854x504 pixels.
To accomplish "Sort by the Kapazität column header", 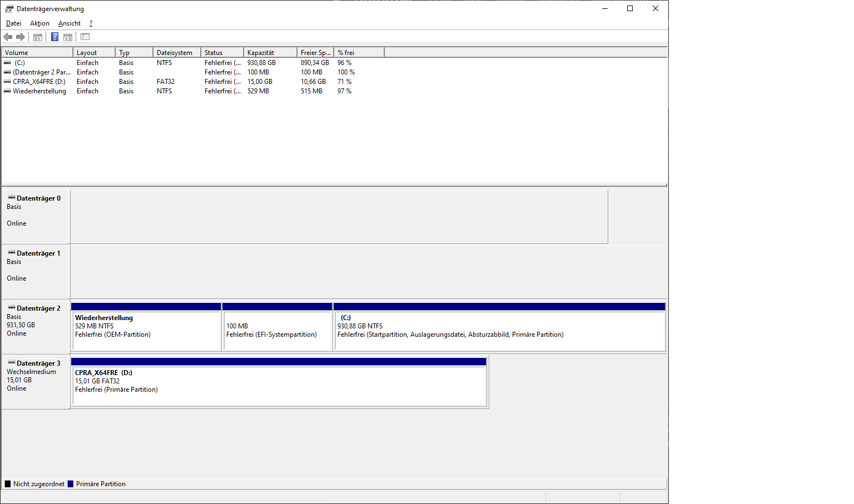I will pos(270,53).
